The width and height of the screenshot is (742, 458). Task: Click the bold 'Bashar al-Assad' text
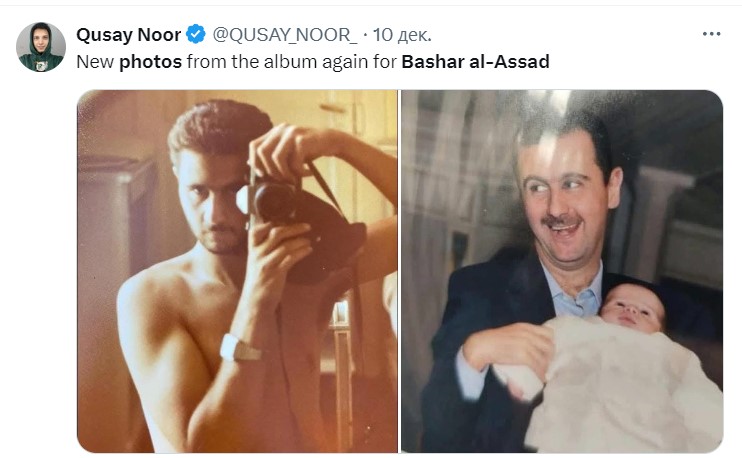tap(475, 62)
